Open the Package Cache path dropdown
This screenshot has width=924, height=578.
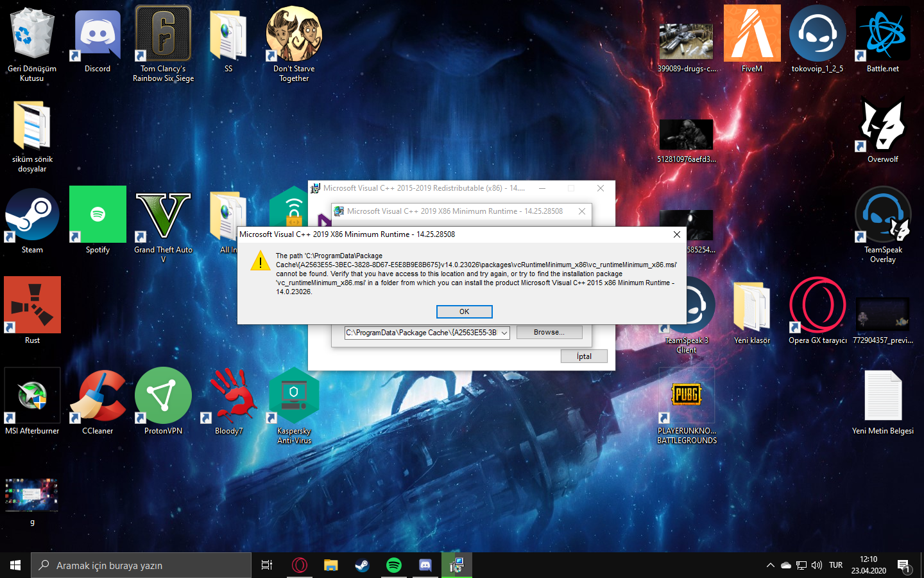coord(504,333)
